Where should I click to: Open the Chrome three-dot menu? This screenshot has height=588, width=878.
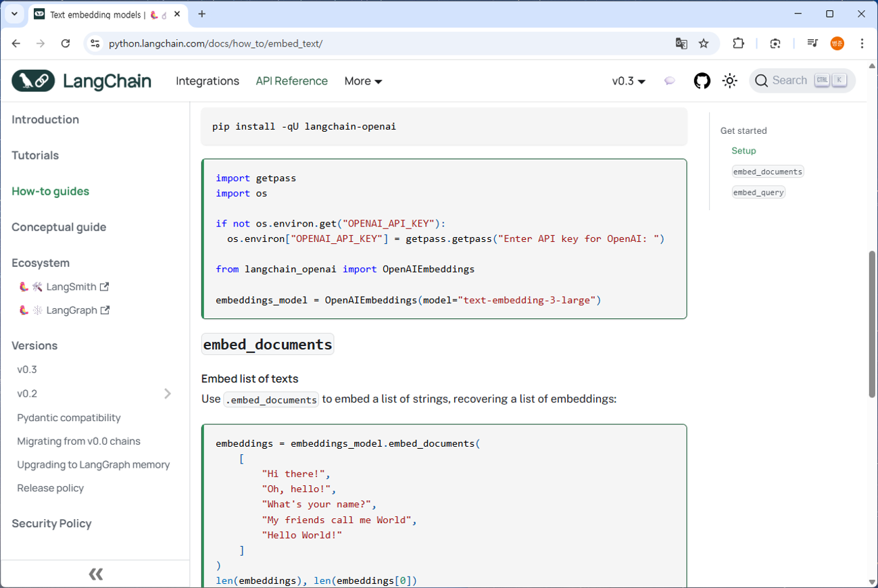[x=862, y=43]
